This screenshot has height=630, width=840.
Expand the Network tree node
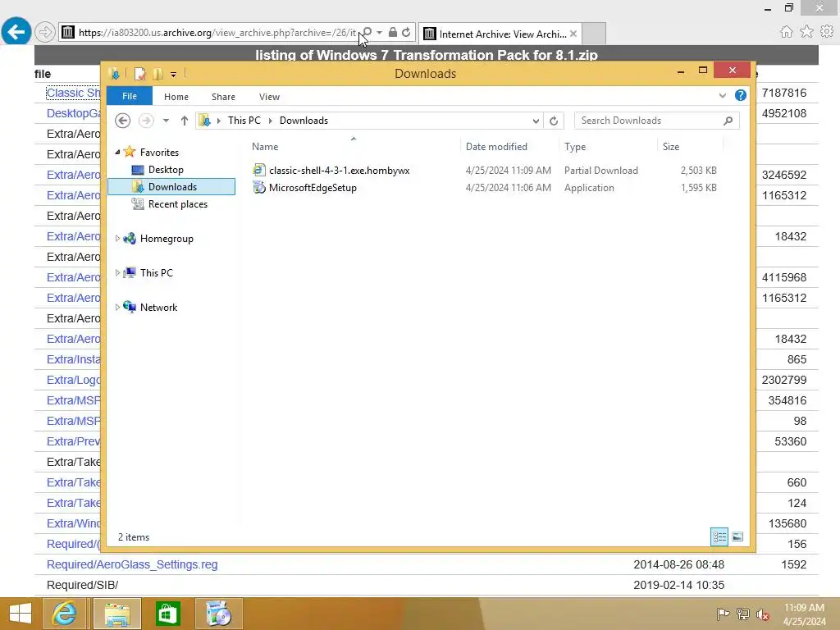pyautogui.click(x=117, y=307)
